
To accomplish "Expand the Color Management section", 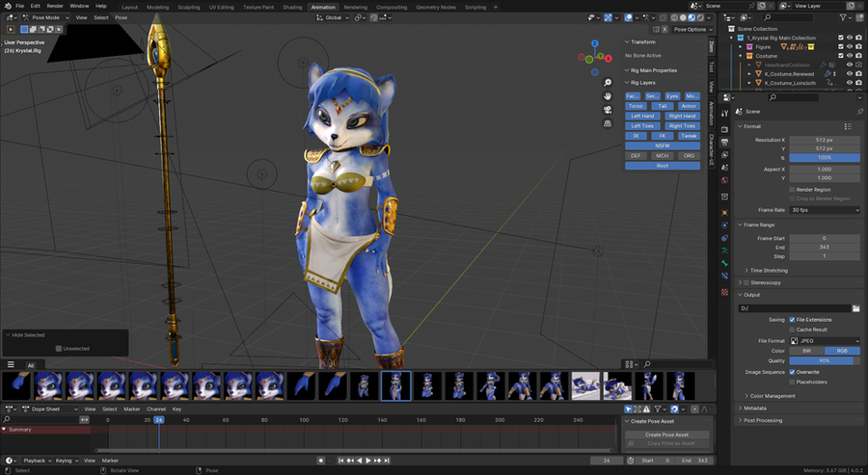I will pyautogui.click(x=773, y=396).
